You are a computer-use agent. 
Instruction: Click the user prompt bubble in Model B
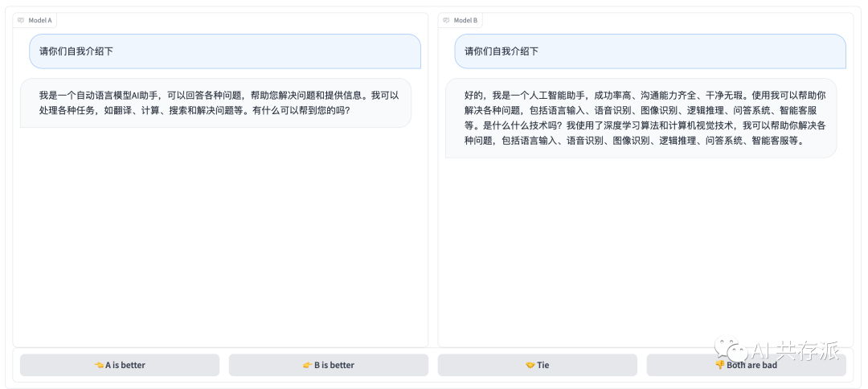(x=650, y=51)
